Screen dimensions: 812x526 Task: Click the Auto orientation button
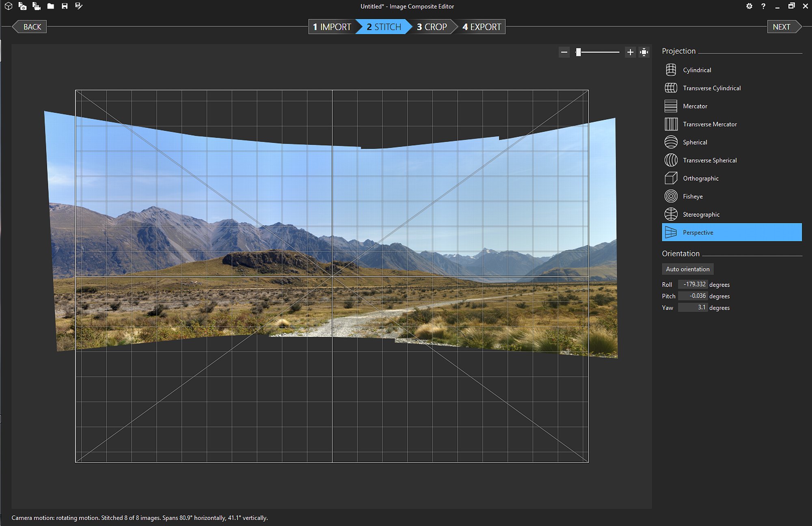click(688, 269)
